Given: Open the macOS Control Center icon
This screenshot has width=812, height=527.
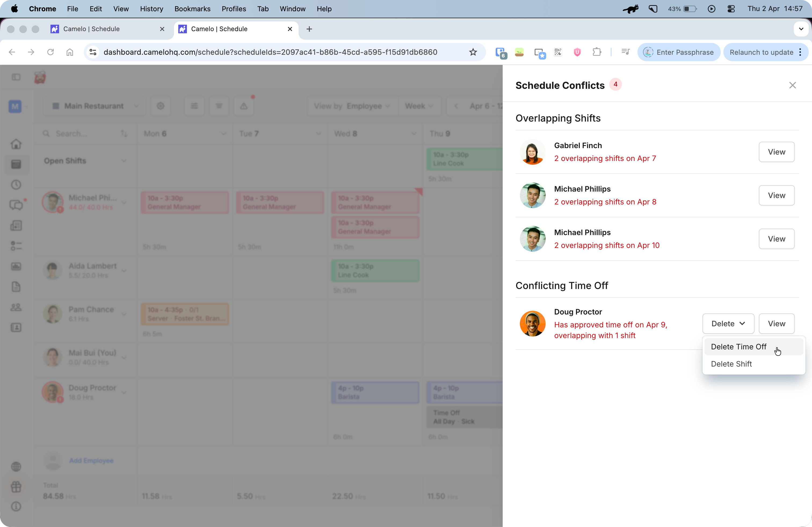Looking at the screenshot, I should click(x=731, y=9).
